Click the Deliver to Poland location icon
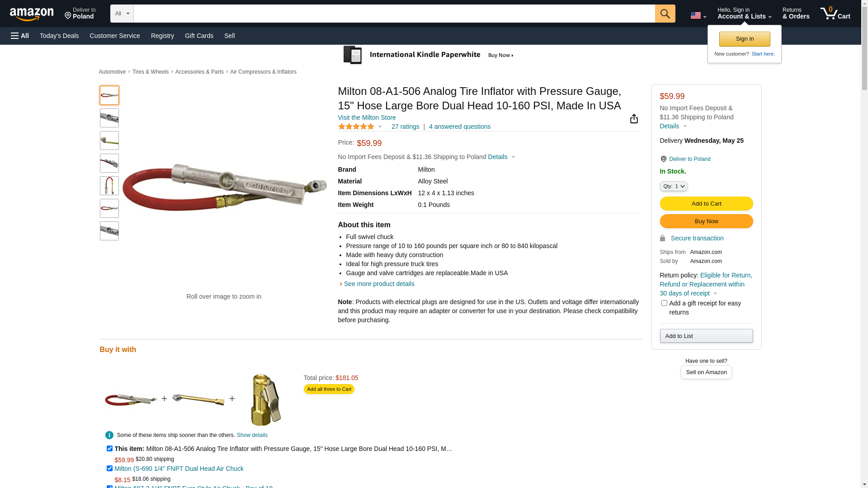Screen dimensions: 868x488 663,159
